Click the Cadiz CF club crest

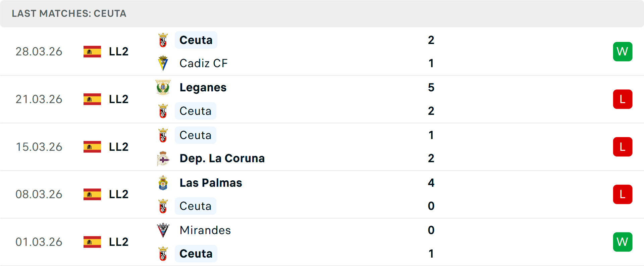[163, 63]
